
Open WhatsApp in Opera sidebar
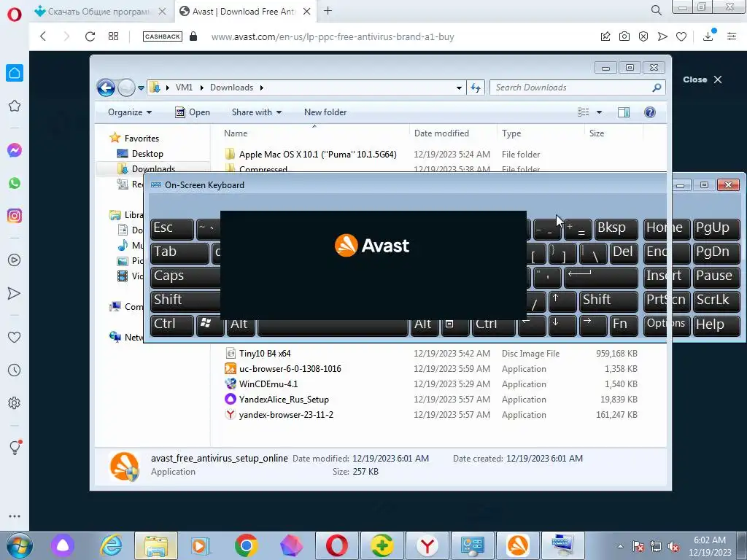pos(15,183)
